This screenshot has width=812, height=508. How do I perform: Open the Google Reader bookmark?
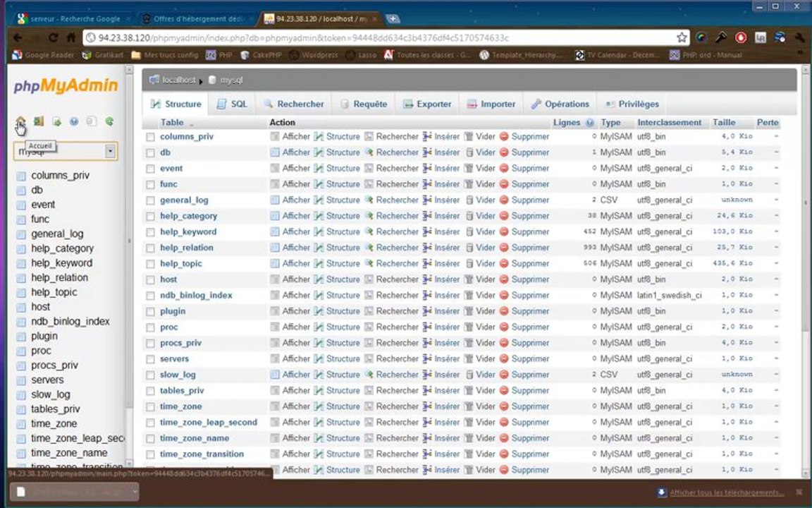coord(44,55)
